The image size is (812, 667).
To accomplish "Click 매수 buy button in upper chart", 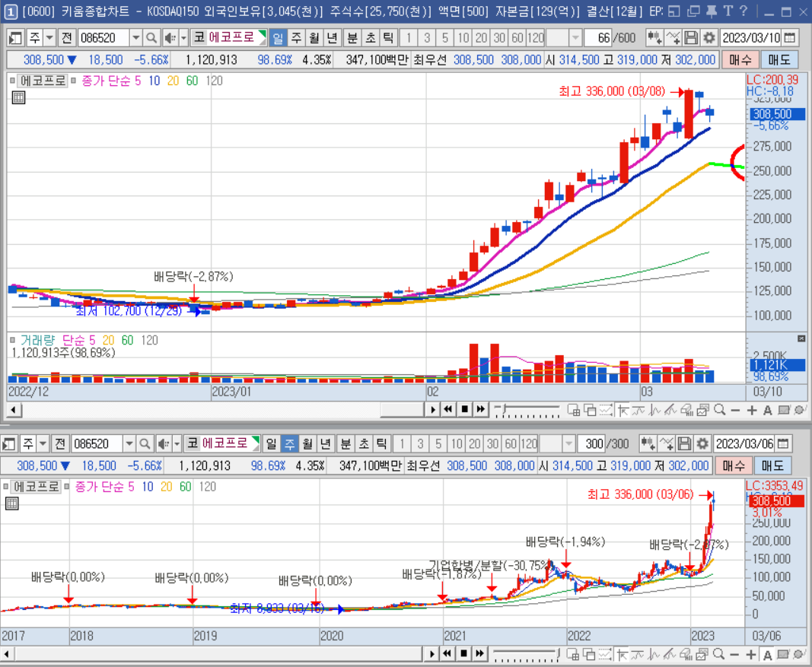I will pyautogui.click(x=740, y=60).
